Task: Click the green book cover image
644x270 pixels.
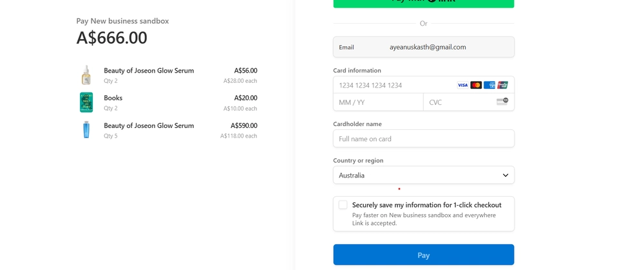Action: 86,102
